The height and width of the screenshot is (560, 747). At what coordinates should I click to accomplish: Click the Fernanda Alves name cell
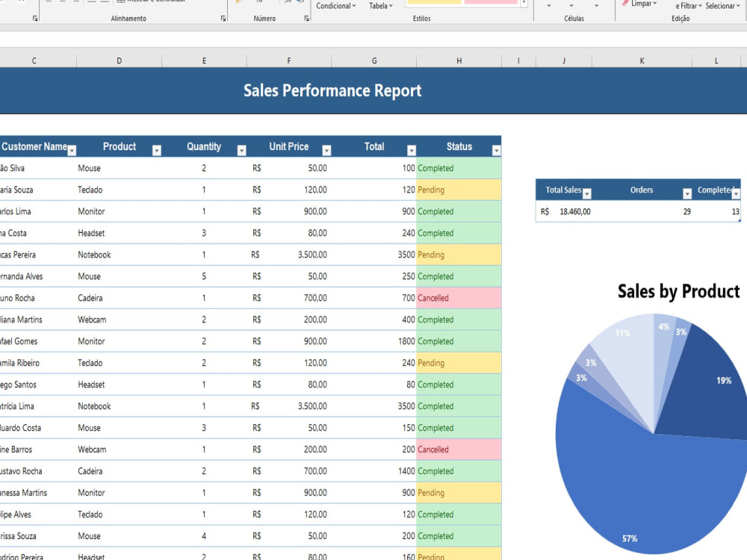38,276
